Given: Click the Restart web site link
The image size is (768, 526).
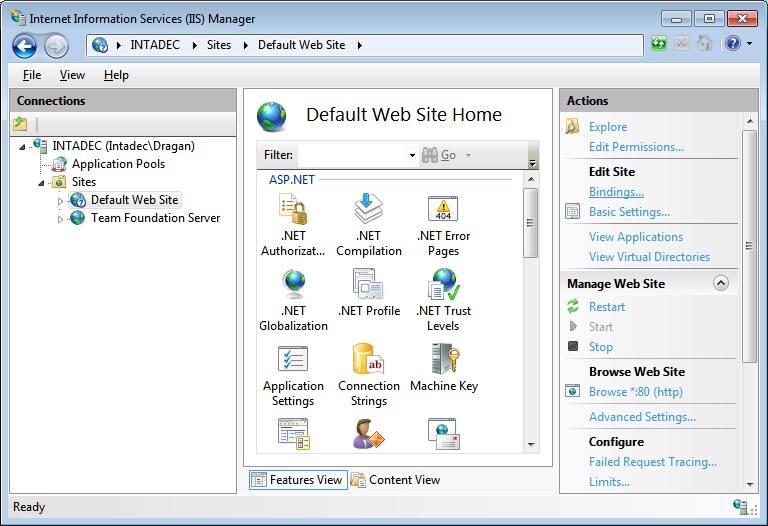Looking at the screenshot, I should tap(607, 307).
